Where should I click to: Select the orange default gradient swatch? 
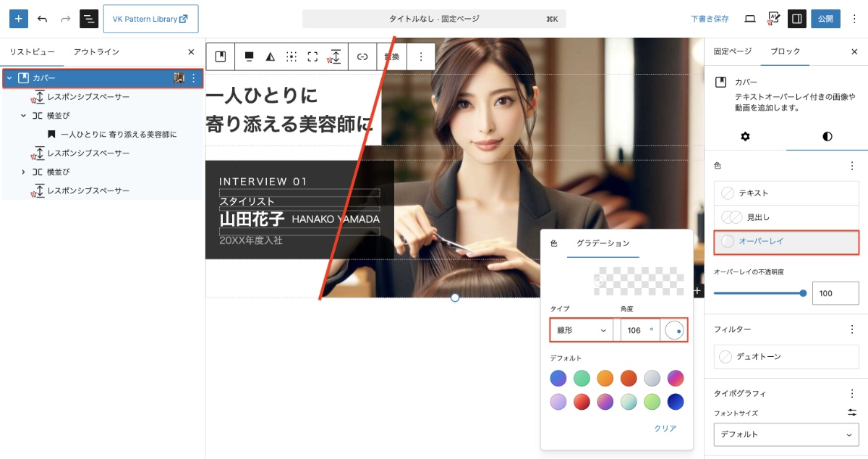[605, 378]
